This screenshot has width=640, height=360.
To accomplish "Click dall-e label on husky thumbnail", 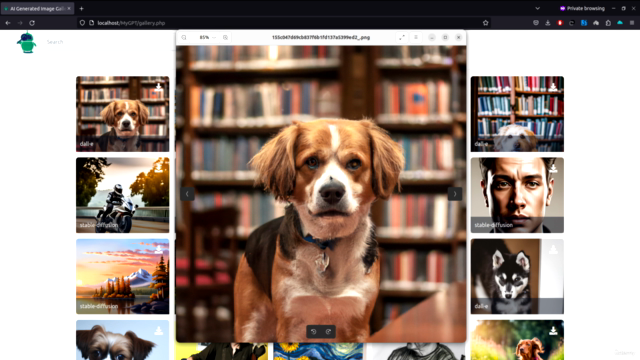I will 481,306.
